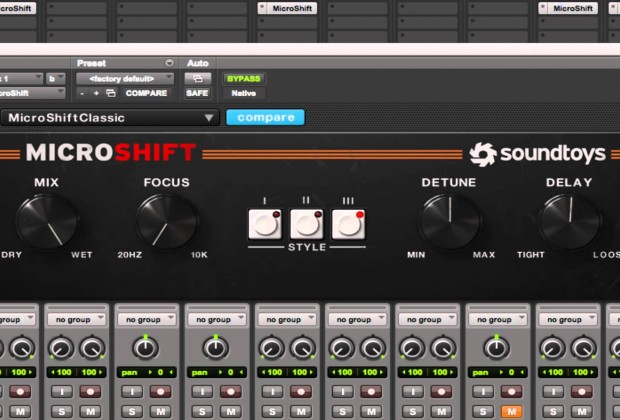This screenshot has width=620, height=420.
Task: Select Style II button
Action: (307, 224)
